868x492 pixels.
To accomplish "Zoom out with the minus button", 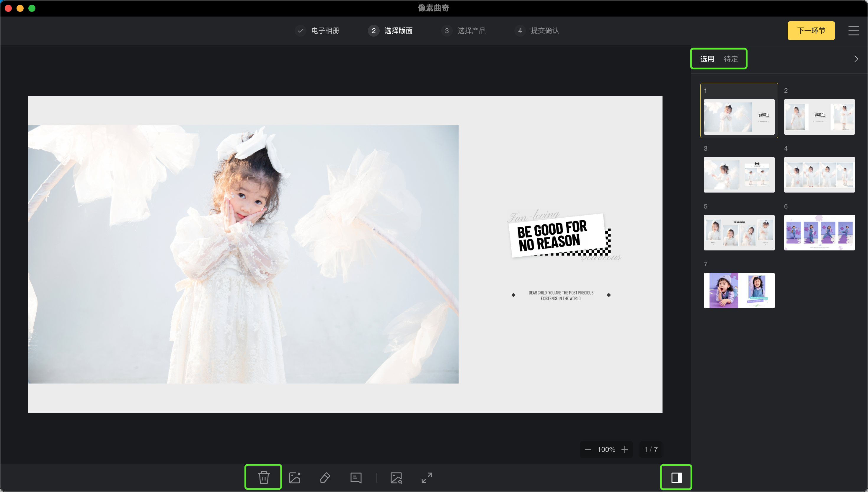I will tap(588, 449).
